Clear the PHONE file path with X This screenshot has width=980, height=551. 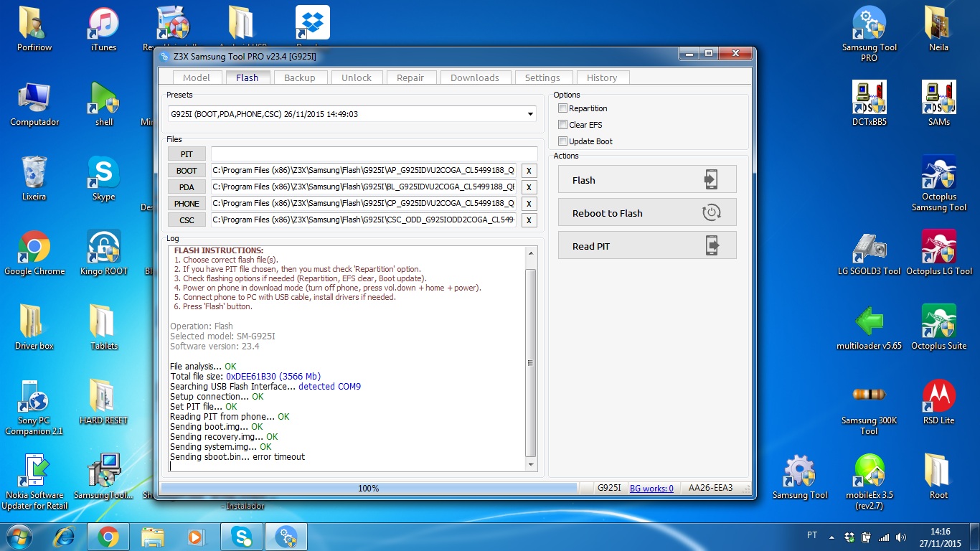pyautogui.click(x=529, y=204)
